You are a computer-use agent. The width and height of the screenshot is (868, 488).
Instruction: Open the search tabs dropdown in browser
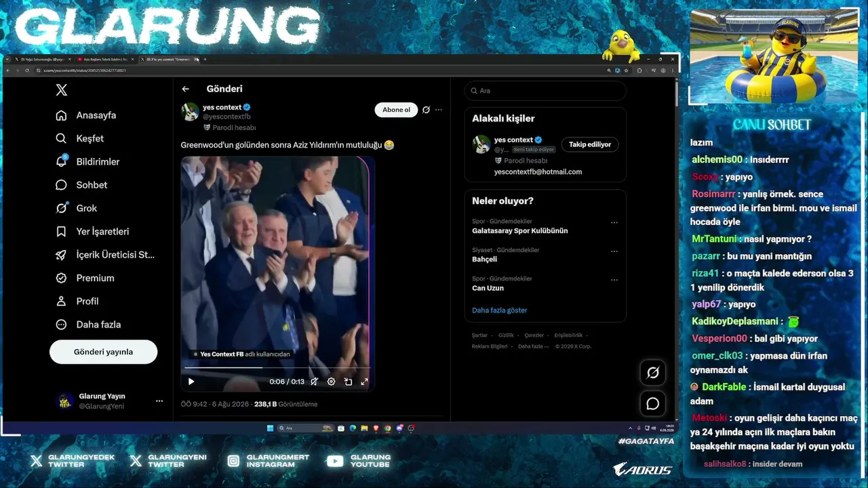pos(7,60)
